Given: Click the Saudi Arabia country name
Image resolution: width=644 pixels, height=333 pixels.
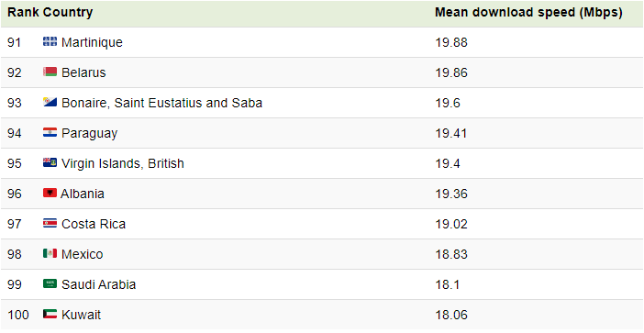Looking at the screenshot, I should tap(98, 284).
